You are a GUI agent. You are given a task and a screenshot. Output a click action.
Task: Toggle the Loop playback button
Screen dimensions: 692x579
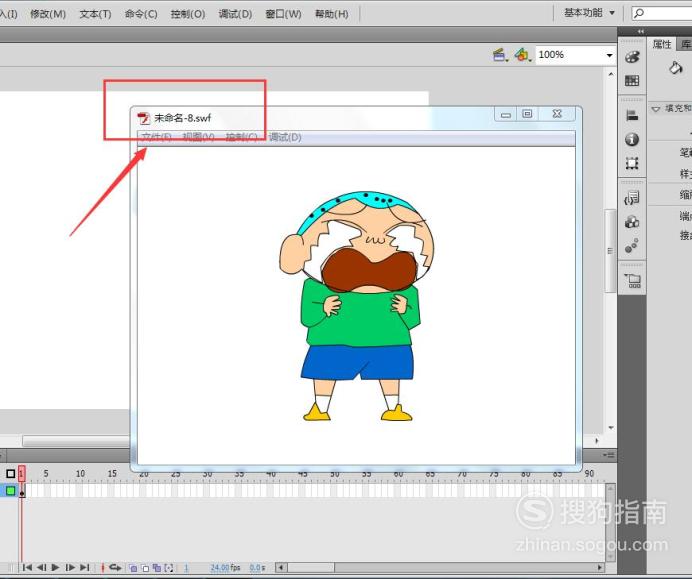click(x=115, y=567)
